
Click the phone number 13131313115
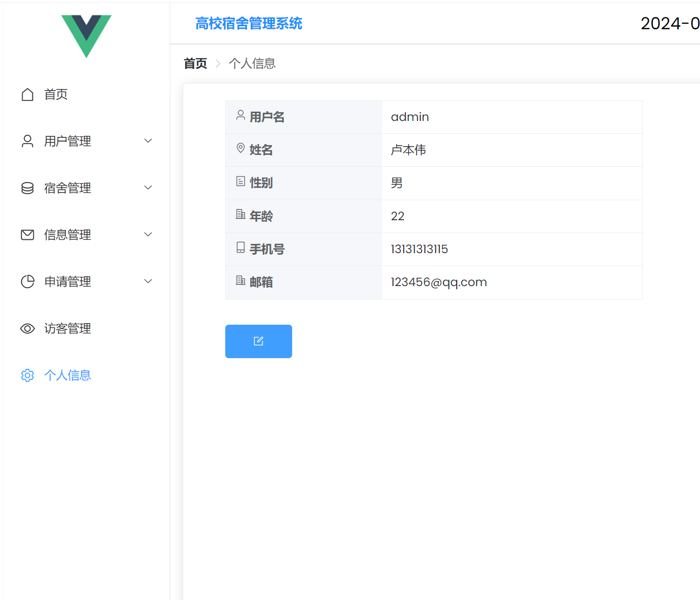click(419, 249)
